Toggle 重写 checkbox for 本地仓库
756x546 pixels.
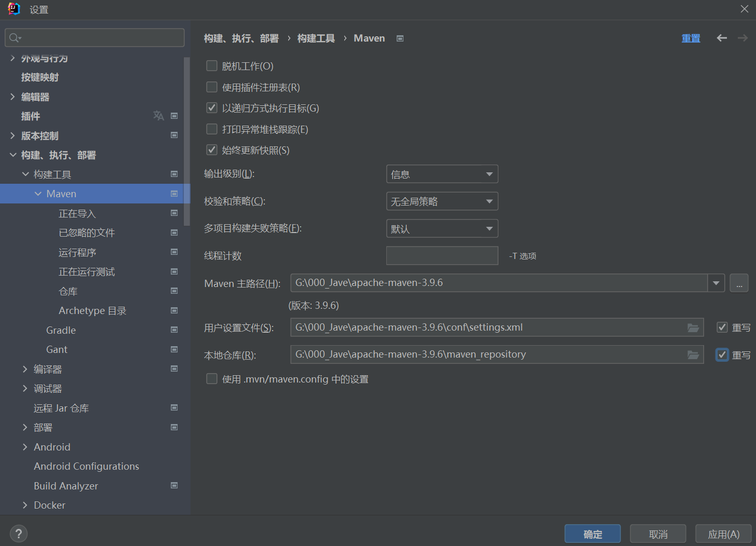pos(722,354)
